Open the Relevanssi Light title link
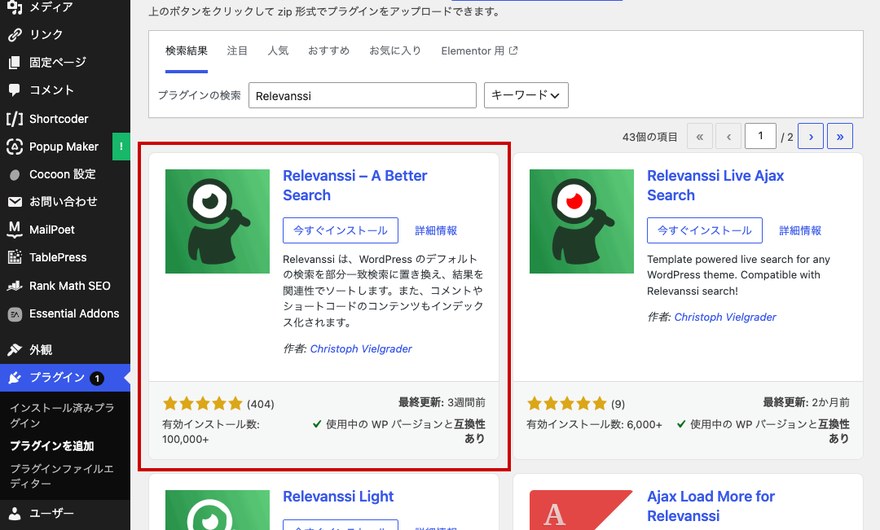The width and height of the screenshot is (880, 530). [x=338, y=496]
